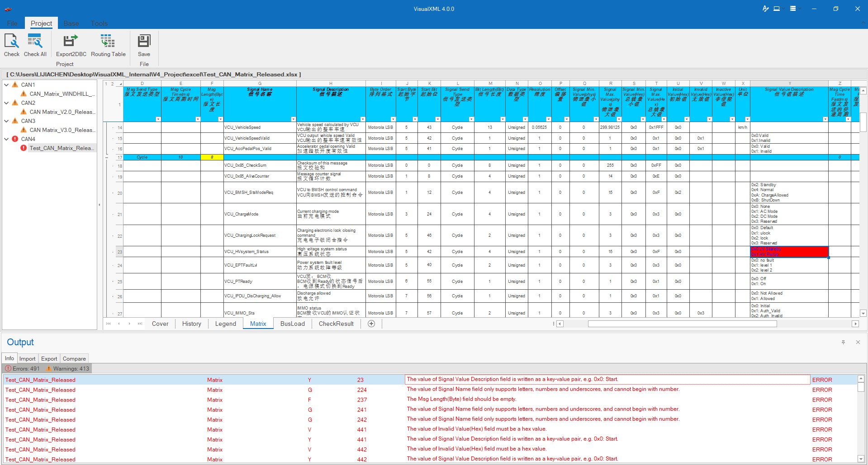
Task: Switch to the Compare output tab
Action: [74, 359]
